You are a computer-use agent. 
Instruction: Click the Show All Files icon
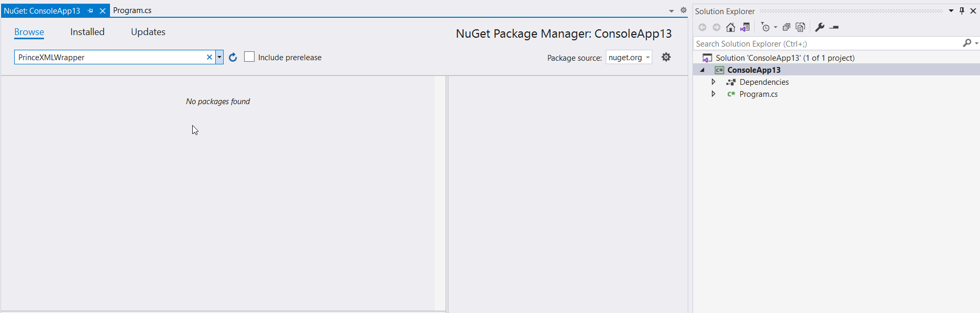coord(800,27)
